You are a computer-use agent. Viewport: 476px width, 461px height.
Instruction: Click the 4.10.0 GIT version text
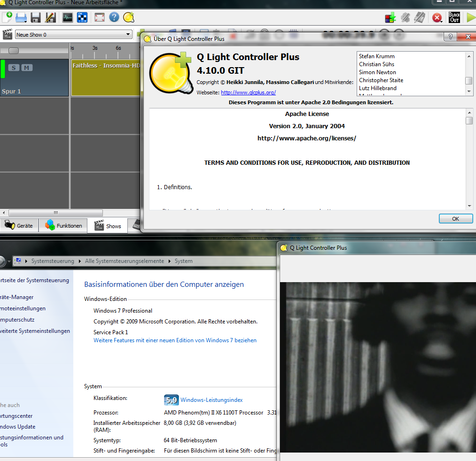click(220, 71)
